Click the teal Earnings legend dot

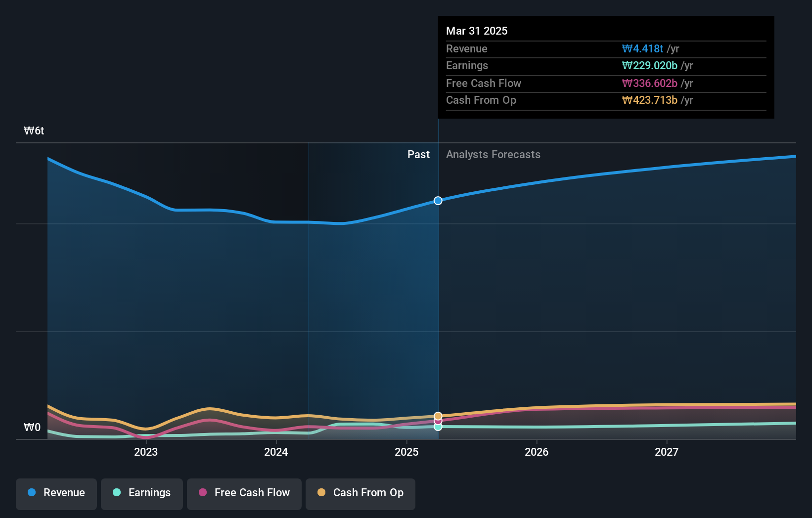coord(116,493)
